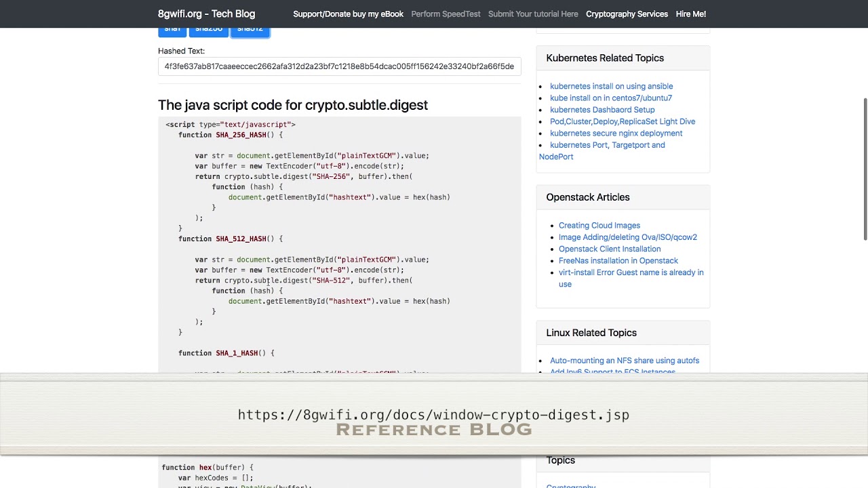Open Auto-mounting an NFS share using autofs link

point(624,361)
